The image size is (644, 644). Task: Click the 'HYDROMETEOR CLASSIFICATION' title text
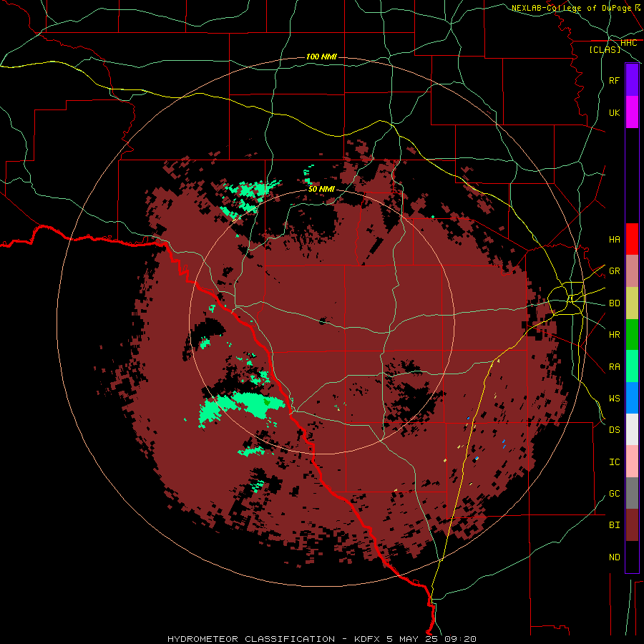(251, 639)
